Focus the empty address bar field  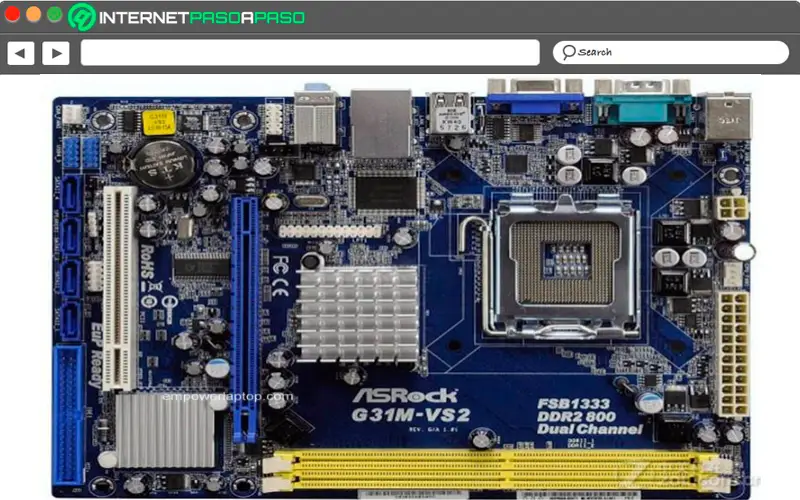click(x=310, y=53)
